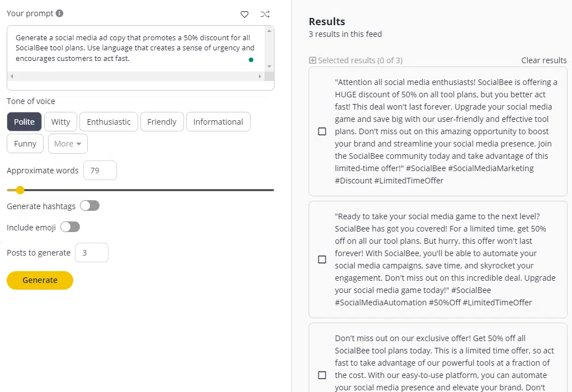Select the second result's checkbox
This screenshot has height=392, width=572.
(x=322, y=259)
